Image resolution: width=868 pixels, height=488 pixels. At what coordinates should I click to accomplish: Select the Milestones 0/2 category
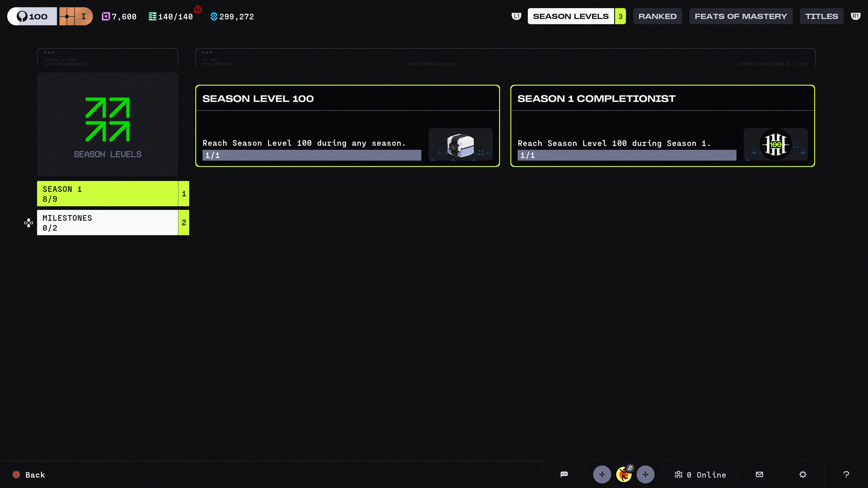(x=113, y=223)
